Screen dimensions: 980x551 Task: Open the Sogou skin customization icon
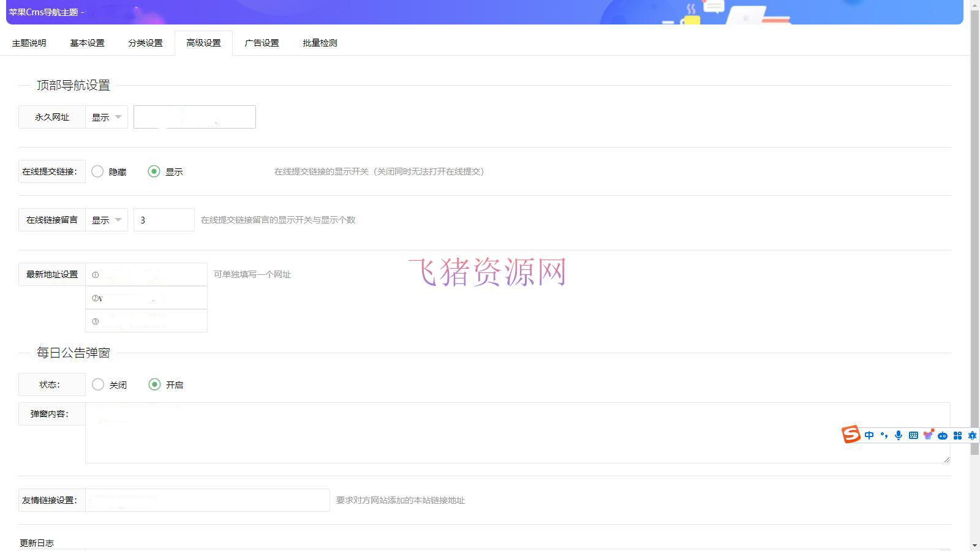tap(928, 435)
